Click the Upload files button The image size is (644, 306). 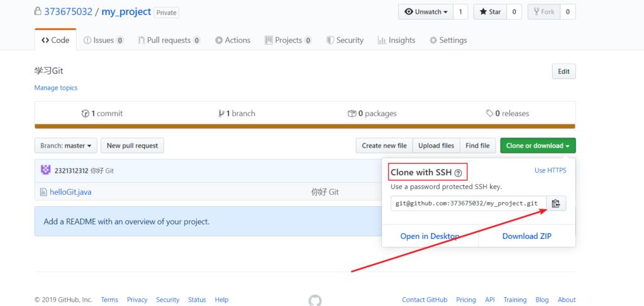[436, 146]
